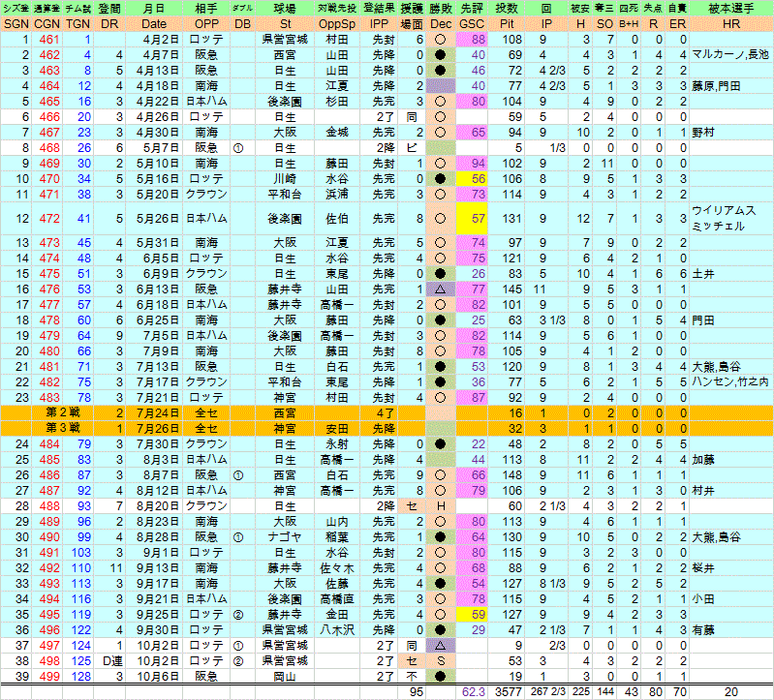Click blue team game number 110
This screenshot has width=774, height=700.
coord(81,567)
